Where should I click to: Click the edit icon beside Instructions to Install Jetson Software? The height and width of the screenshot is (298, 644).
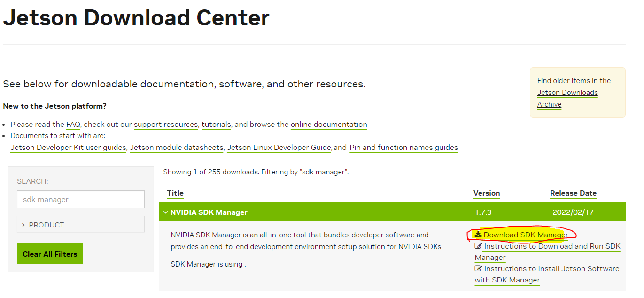point(478,268)
